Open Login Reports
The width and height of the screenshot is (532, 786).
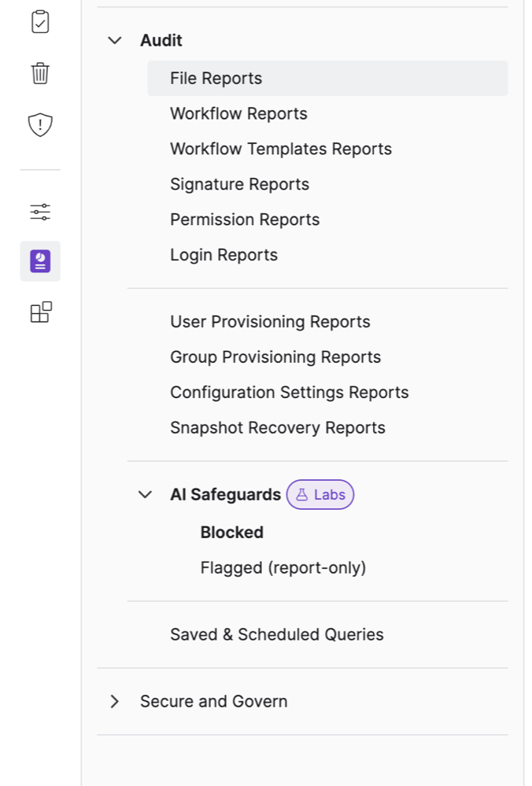click(x=224, y=256)
